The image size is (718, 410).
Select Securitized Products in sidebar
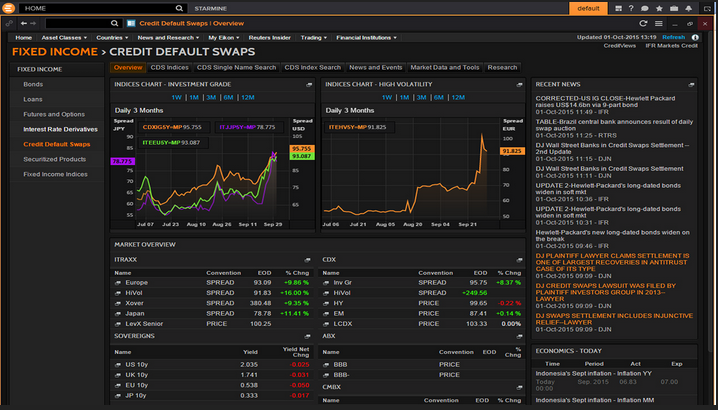click(x=54, y=159)
